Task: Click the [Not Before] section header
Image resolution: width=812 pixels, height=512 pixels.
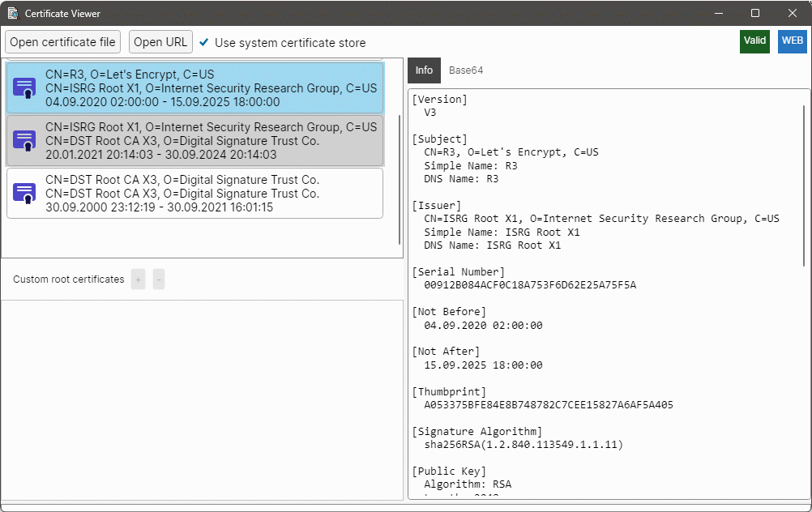Action: [449, 312]
